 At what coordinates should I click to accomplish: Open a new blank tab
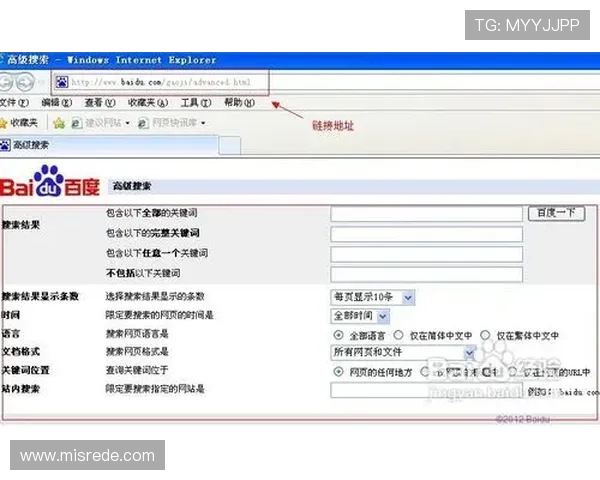point(230,146)
